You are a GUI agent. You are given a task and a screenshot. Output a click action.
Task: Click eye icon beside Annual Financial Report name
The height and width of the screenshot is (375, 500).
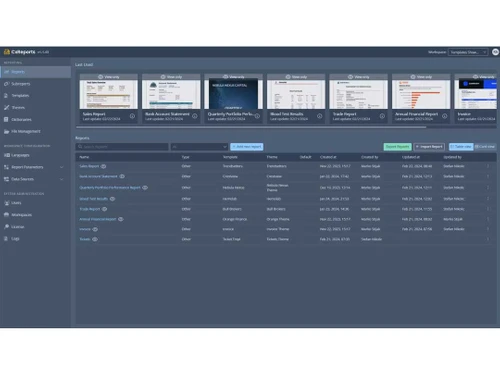tap(121, 219)
